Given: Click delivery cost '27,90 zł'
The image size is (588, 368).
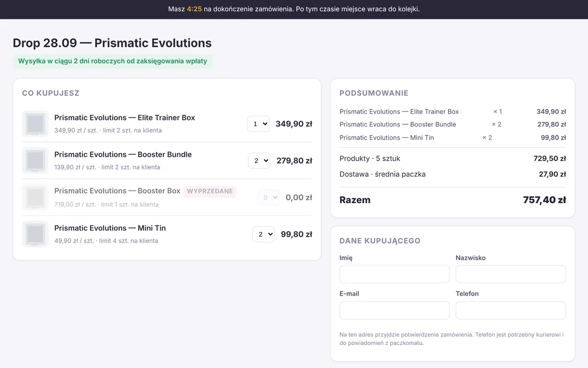Looking at the screenshot, I should tap(552, 174).
